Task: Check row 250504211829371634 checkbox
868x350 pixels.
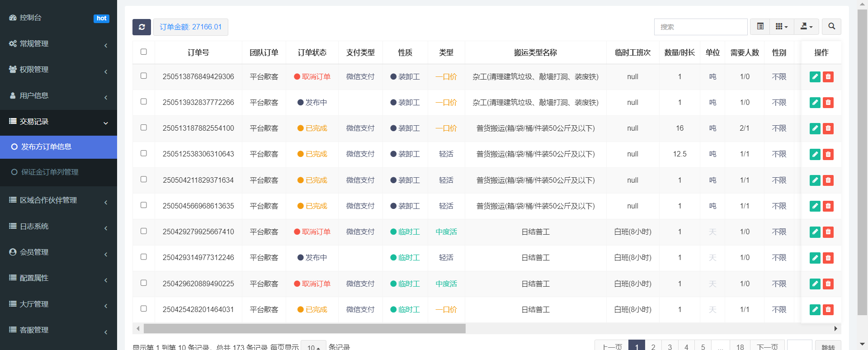Action: coord(144,179)
